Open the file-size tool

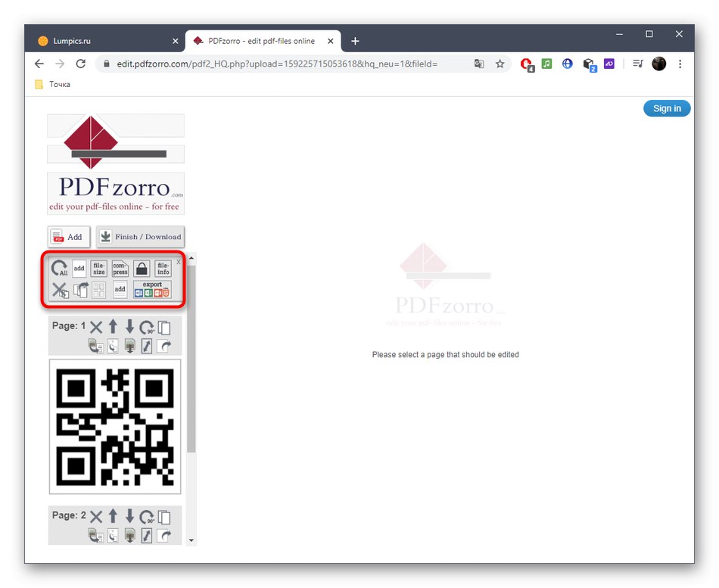coord(98,269)
